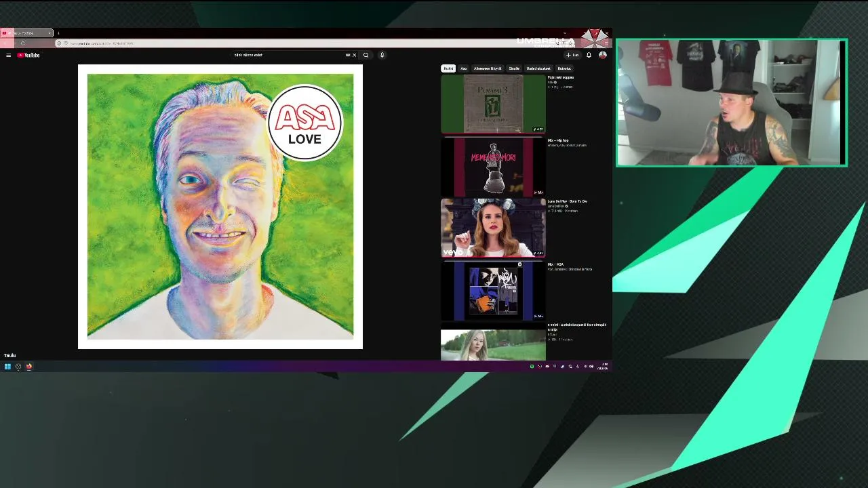Select the Kaikki filter chip

tap(448, 68)
